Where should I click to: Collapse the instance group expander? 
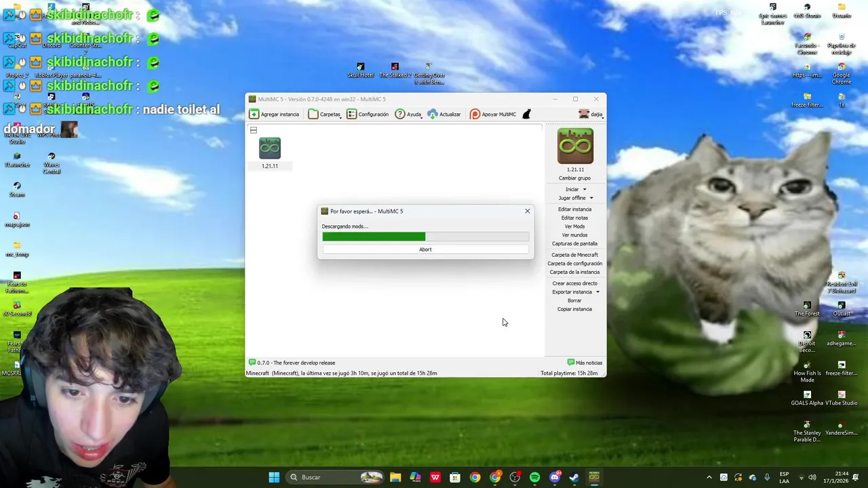pos(254,130)
